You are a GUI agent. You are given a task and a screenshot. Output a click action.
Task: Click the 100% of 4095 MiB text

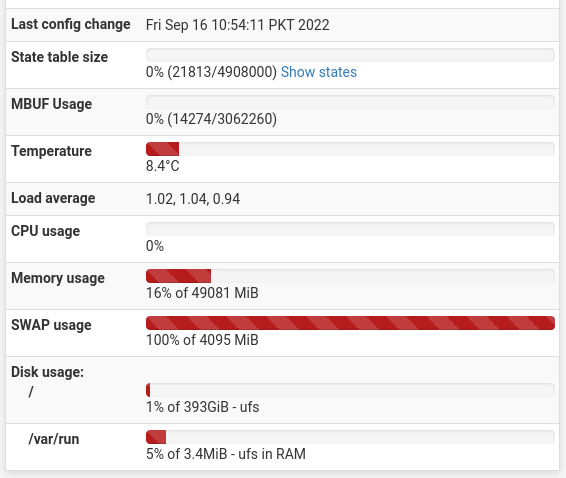[202, 340]
